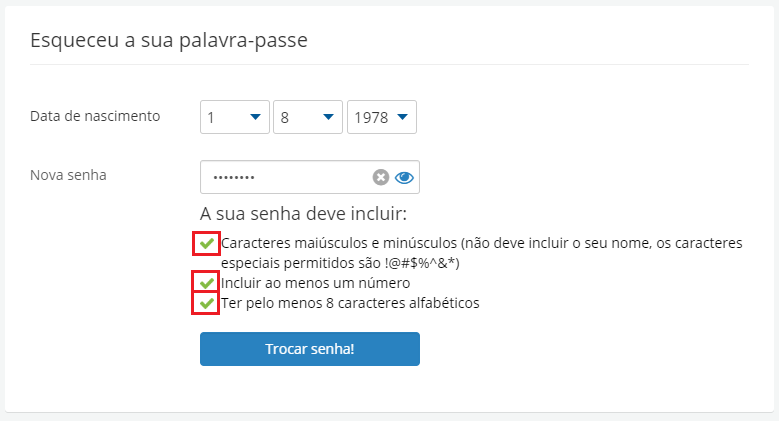779x421 pixels.
Task: Clear the Nova senha field with X icon
Action: [x=381, y=177]
